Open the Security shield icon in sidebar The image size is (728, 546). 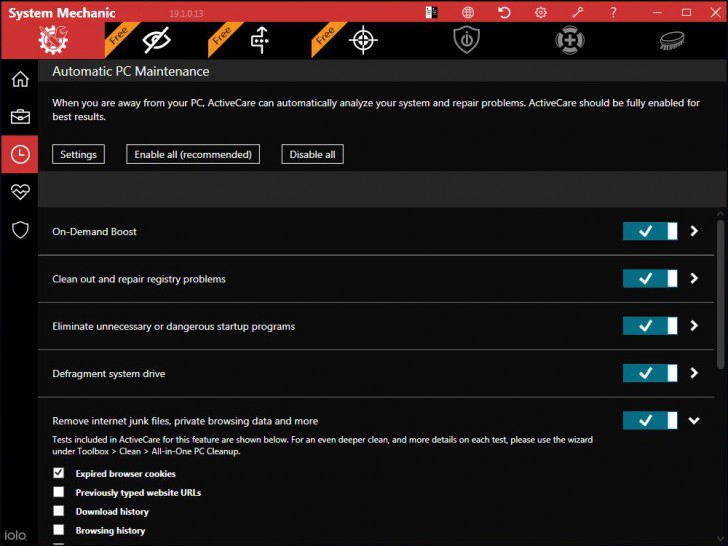click(x=20, y=229)
